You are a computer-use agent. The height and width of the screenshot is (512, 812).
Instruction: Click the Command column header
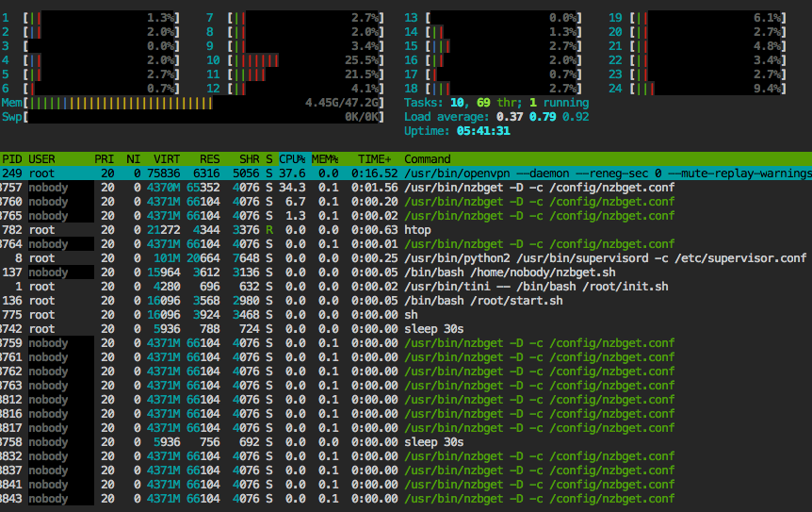click(x=428, y=159)
